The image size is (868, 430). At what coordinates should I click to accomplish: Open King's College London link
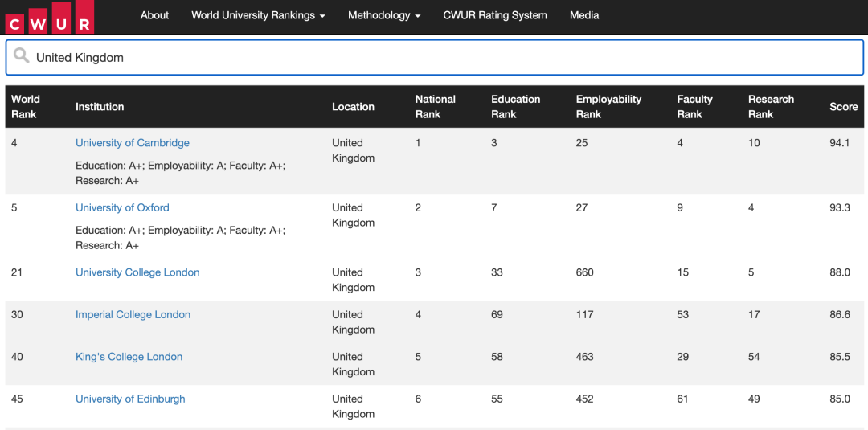[x=129, y=356]
